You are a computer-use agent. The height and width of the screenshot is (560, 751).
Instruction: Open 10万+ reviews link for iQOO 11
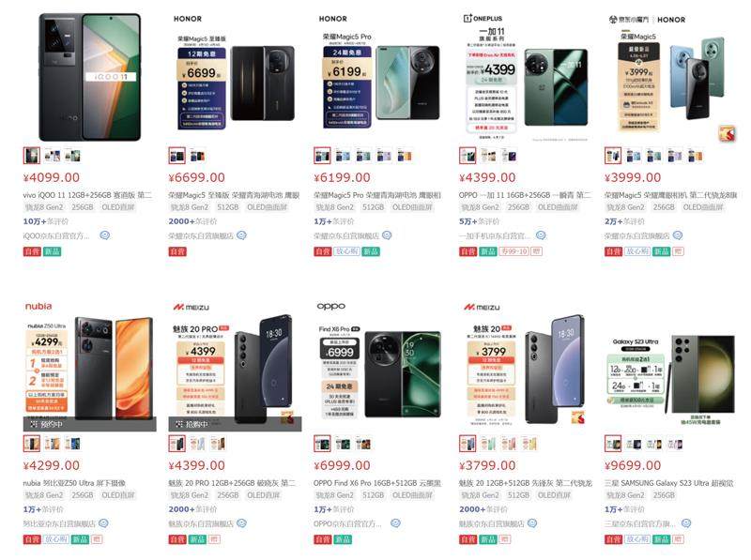[45, 221]
